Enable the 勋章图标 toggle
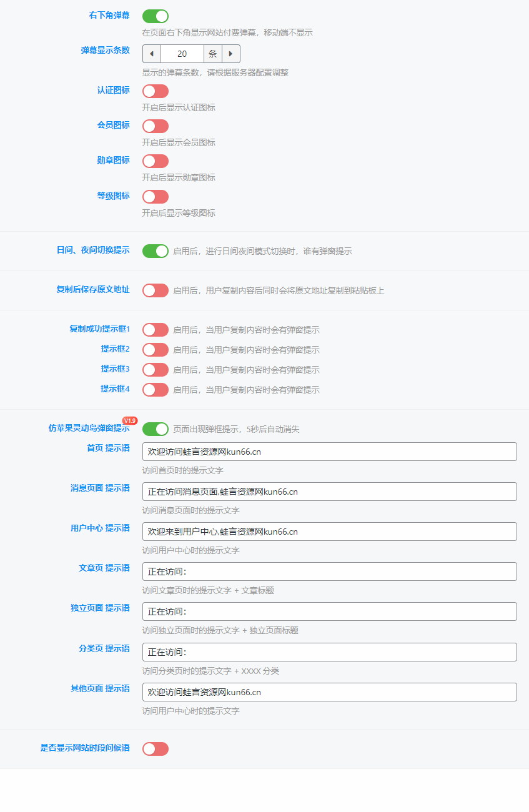529x812 pixels. coord(156,161)
